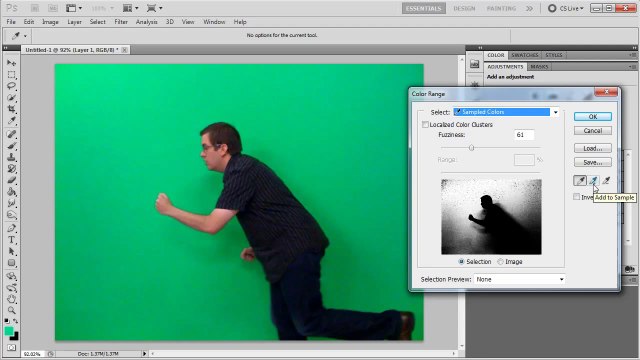
Task: Select the Horizontal Type tool
Action: tap(11, 240)
